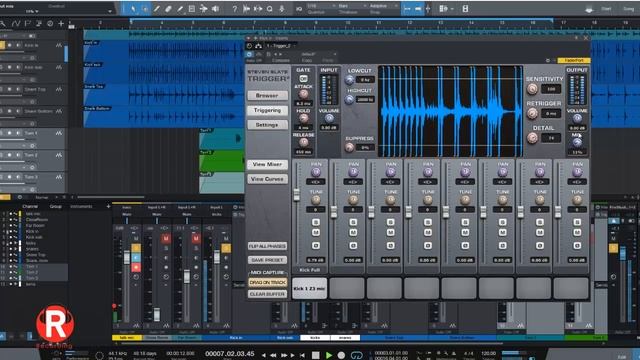This screenshot has height=360, width=640.
Task: Toggle the blue monitor button on first console channel
Action: (136, 258)
